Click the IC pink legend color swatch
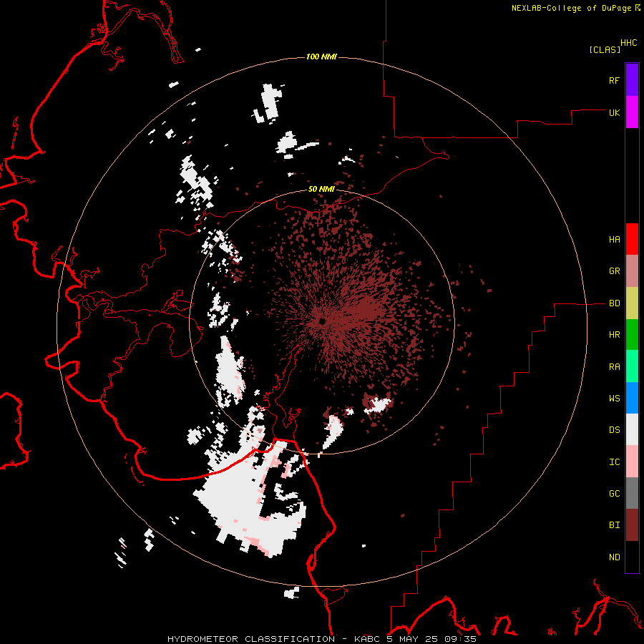Image resolution: width=644 pixels, height=644 pixels. 632,462
